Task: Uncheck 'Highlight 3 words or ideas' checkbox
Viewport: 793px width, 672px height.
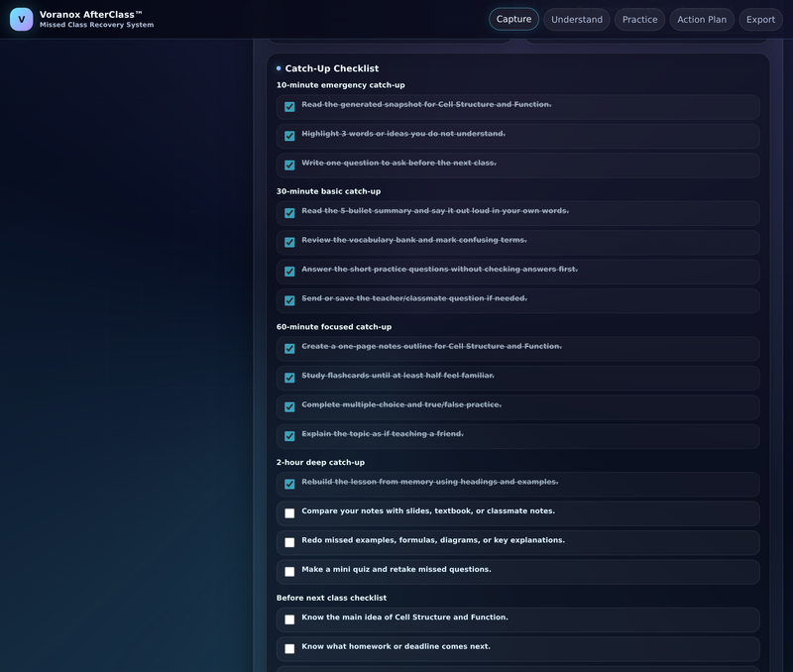Action: point(289,136)
